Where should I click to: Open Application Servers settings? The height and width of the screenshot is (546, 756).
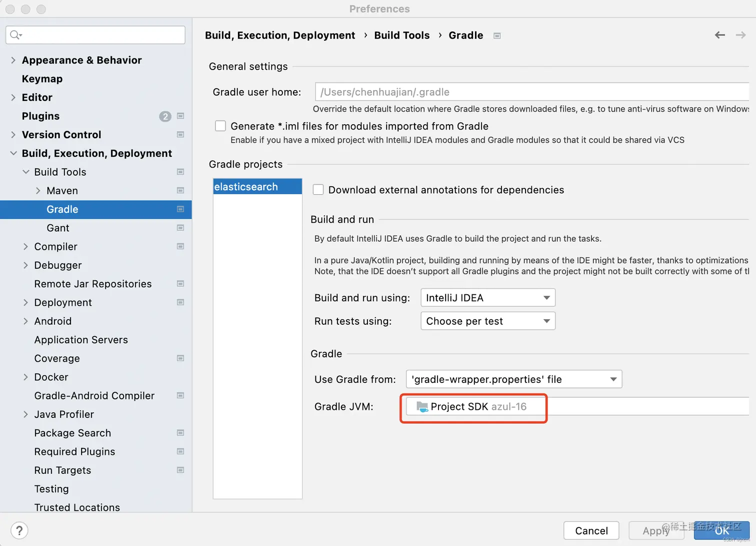pyautogui.click(x=81, y=340)
